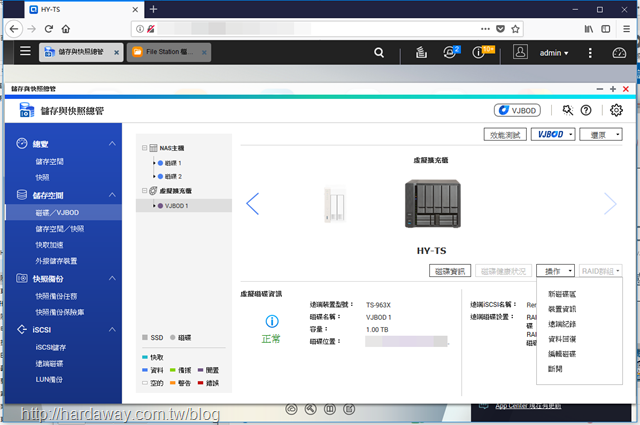Show next enclosure with right carousel arrow

click(610, 204)
